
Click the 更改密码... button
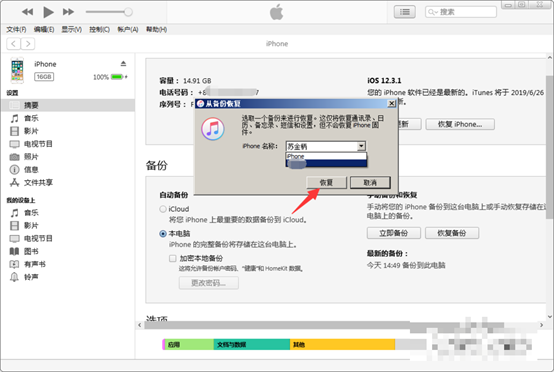tap(208, 283)
